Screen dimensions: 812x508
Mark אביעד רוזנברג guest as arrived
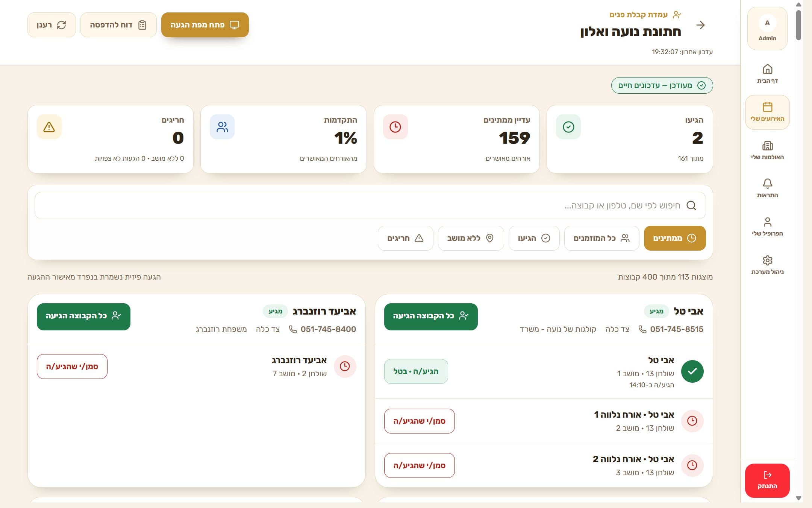72,367
